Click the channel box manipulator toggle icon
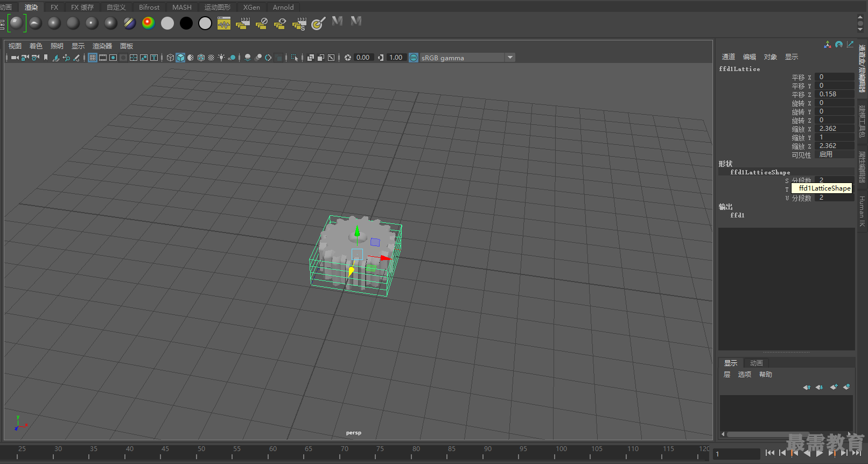Image resolution: width=868 pixels, height=464 pixels. pyautogui.click(x=828, y=45)
